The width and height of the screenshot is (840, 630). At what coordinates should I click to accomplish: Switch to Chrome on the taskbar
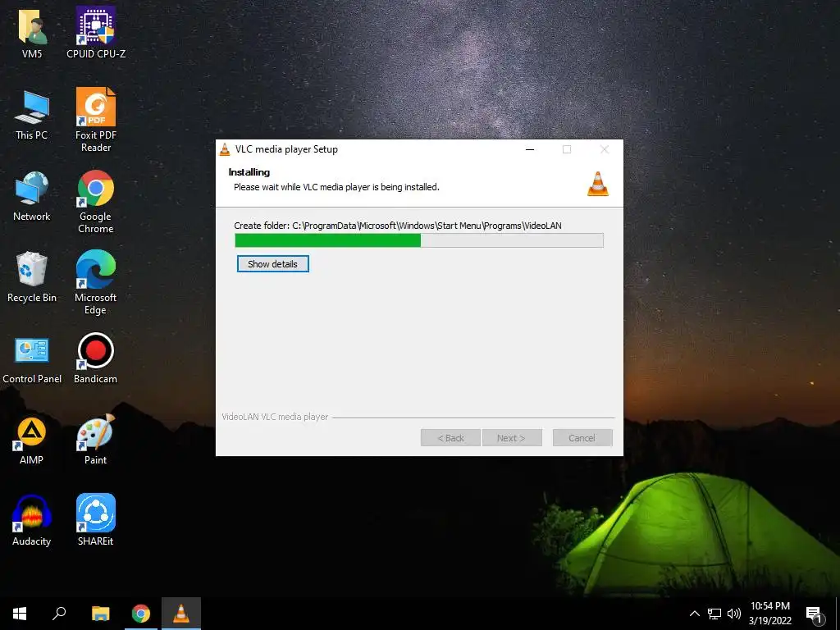[141, 614]
